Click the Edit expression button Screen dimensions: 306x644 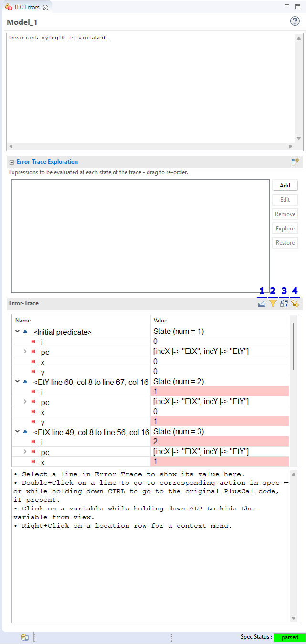click(285, 200)
